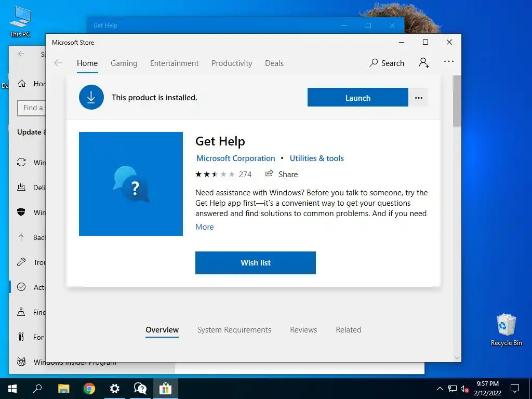Select Delivery Optimization icon in Settings
Screen dimensions: 532x399
tap(21, 187)
